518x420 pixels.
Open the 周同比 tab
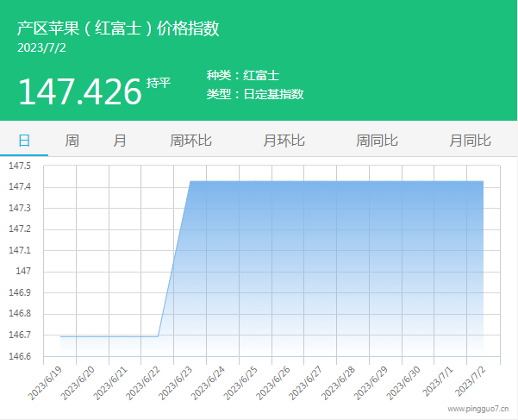tap(377, 141)
